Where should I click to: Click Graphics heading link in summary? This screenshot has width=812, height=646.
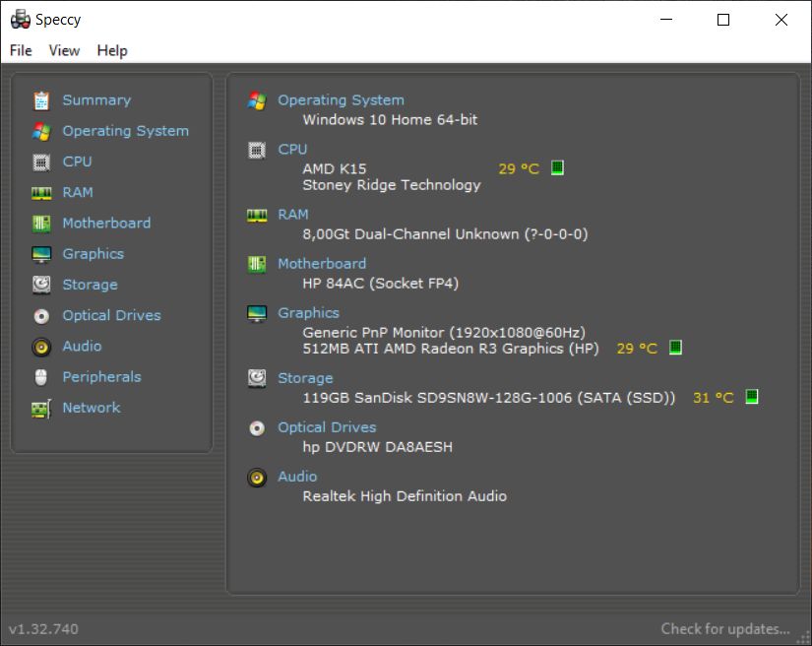309,313
